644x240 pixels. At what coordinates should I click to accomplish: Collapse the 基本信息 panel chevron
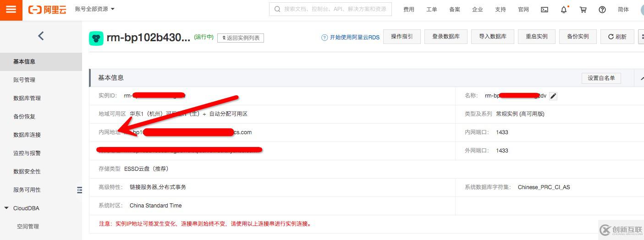[642, 78]
